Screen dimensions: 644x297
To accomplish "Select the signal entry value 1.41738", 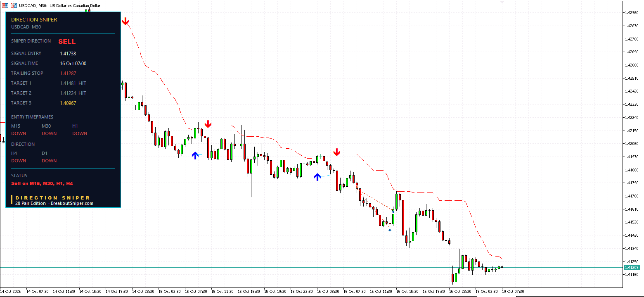I will coord(68,54).
